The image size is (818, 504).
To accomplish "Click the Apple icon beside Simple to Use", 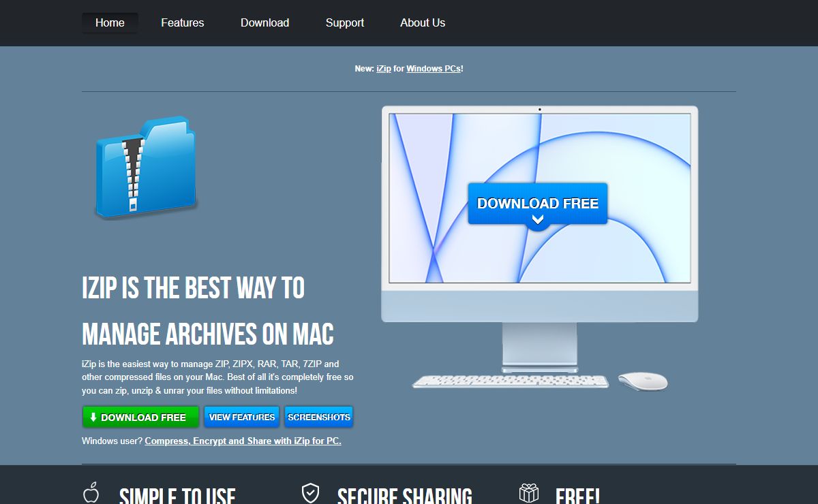I will [x=91, y=493].
